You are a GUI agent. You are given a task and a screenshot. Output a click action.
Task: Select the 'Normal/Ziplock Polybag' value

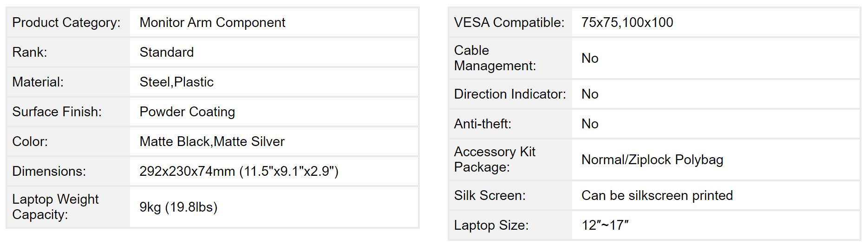point(652,160)
